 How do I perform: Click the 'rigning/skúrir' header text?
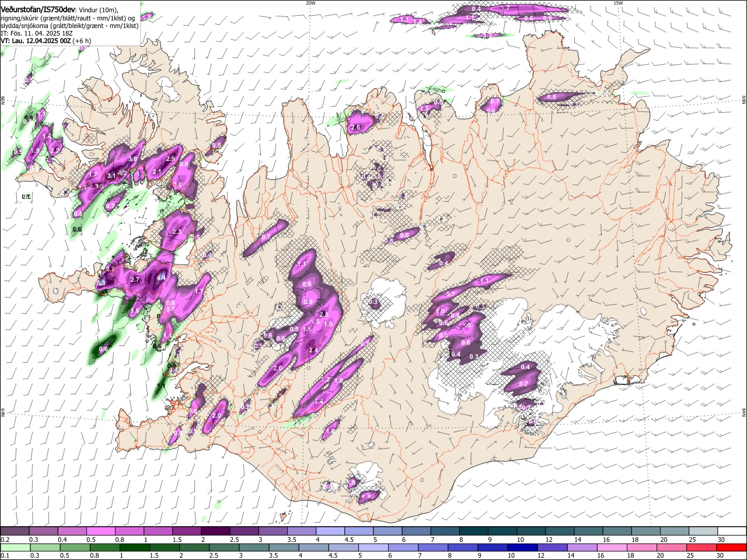click(20, 17)
